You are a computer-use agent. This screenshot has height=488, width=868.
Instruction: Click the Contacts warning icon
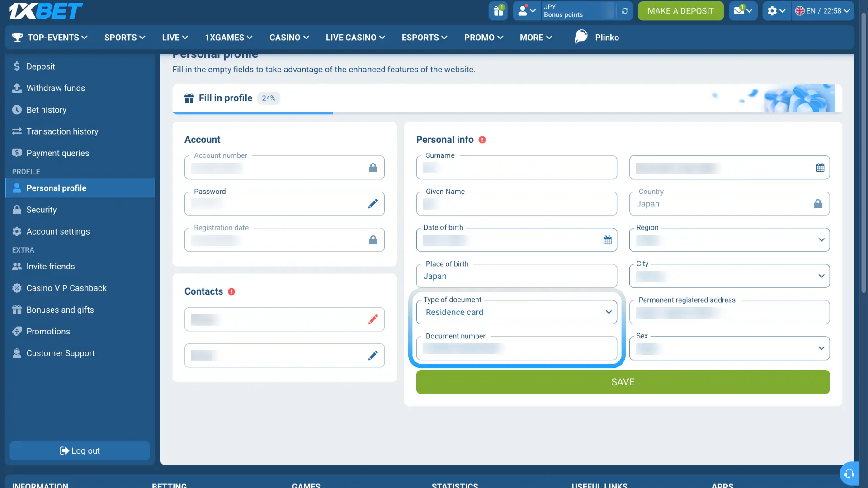(x=231, y=291)
